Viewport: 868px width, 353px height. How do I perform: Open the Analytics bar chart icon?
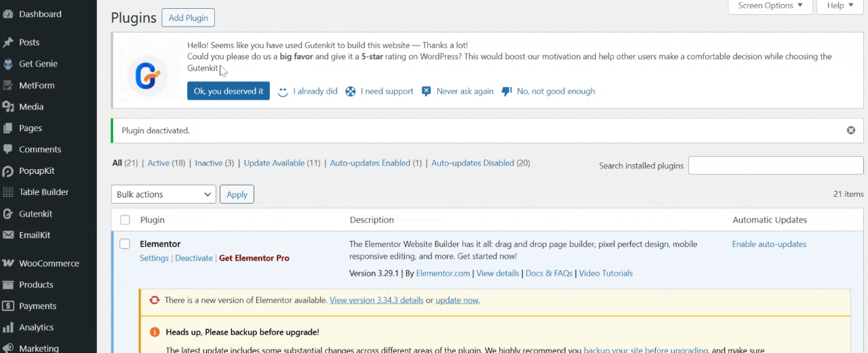[8, 327]
